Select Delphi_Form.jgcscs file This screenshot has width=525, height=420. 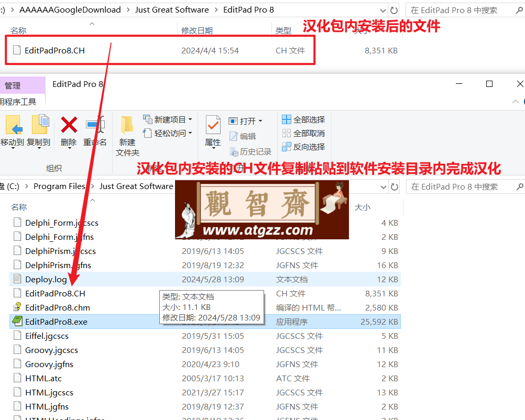pos(62,223)
